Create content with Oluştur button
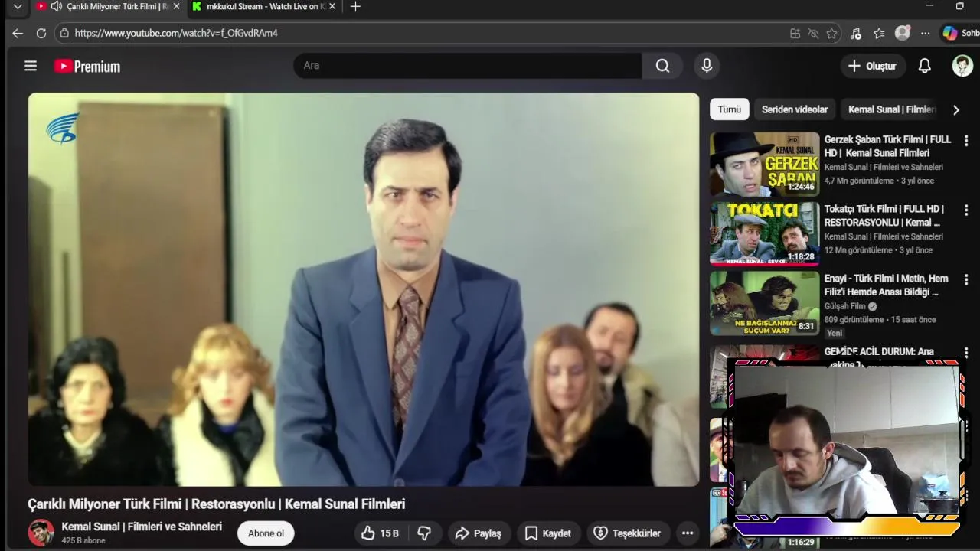Image resolution: width=980 pixels, height=551 pixels. coord(873,66)
